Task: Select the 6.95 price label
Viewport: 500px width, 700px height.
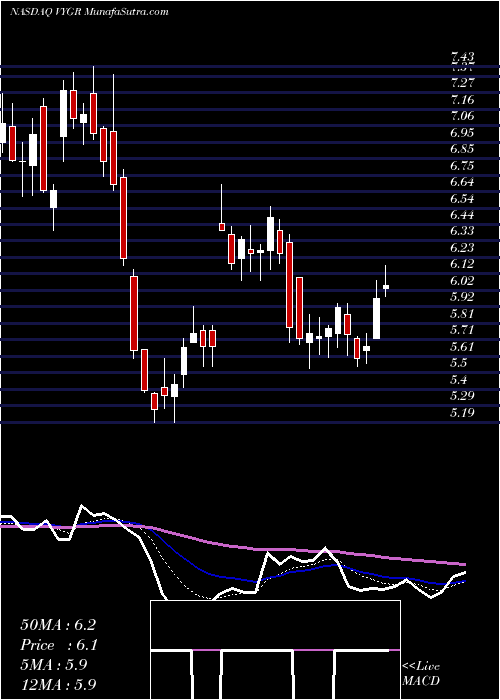Action: point(462,133)
